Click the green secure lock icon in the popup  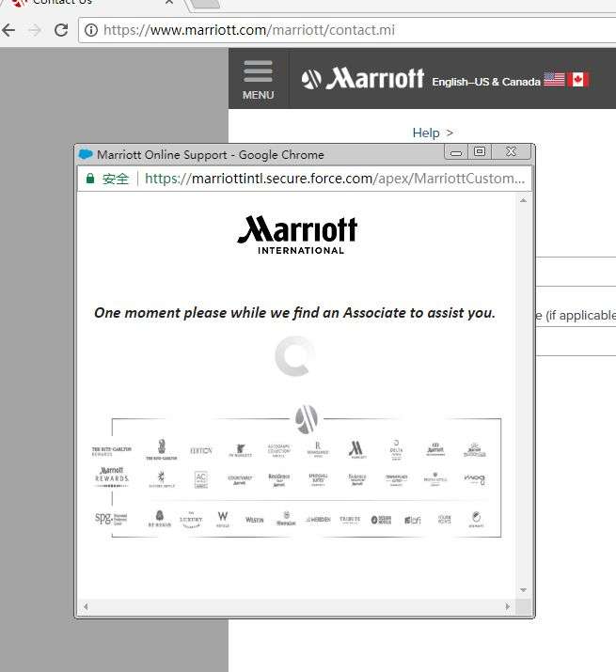pos(90,179)
